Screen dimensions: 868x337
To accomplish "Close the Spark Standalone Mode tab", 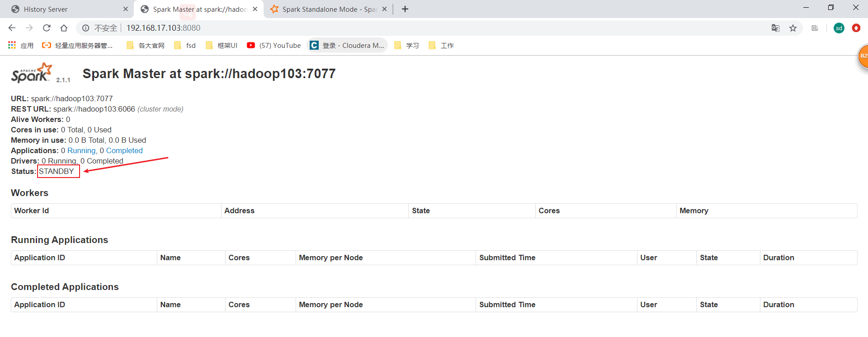I will (384, 9).
